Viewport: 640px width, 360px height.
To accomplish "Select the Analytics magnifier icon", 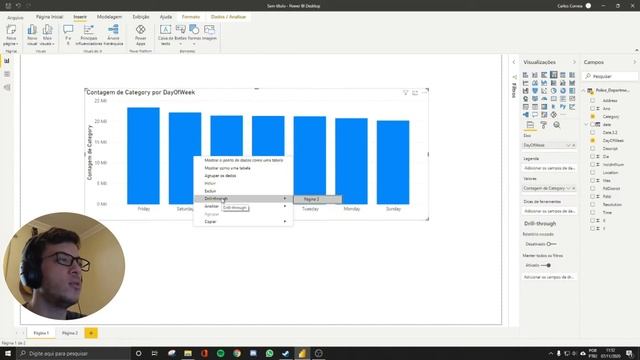I will point(557,125).
